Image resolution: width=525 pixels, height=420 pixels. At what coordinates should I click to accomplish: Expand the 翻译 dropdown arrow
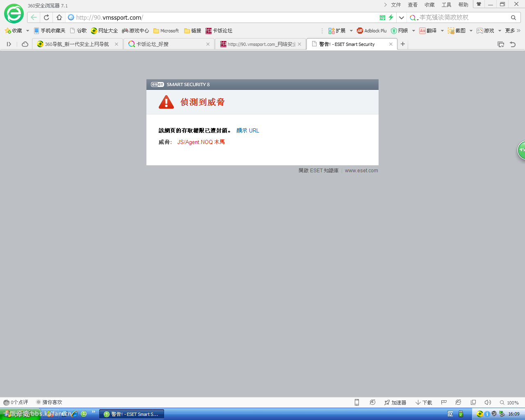click(442, 31)
